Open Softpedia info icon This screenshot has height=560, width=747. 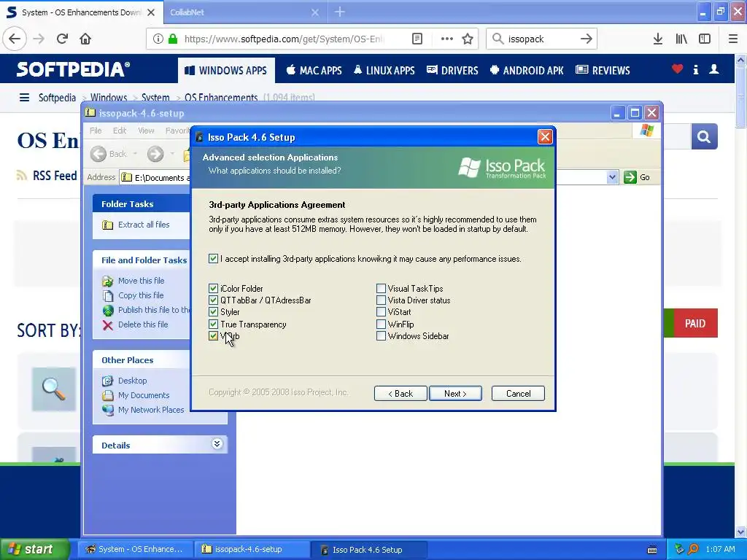coord(696,69)
